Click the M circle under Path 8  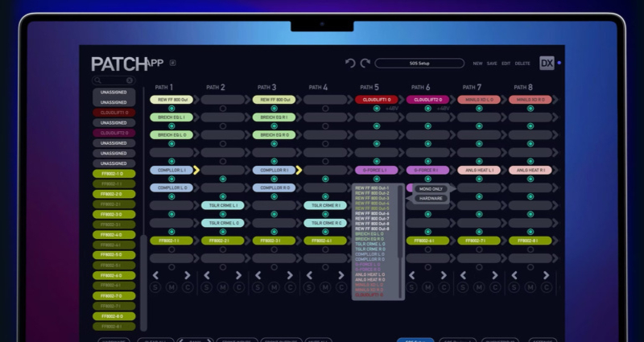(530, 287)
